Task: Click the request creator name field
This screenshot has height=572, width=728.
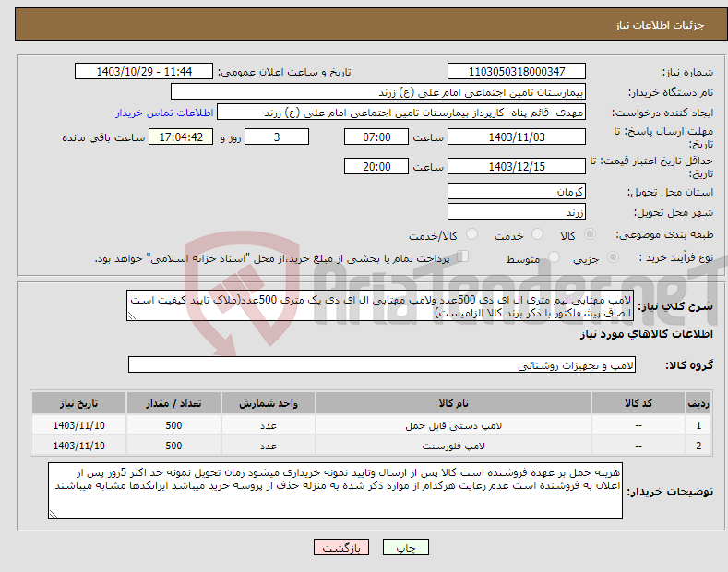Action: [x=401, y=113]
